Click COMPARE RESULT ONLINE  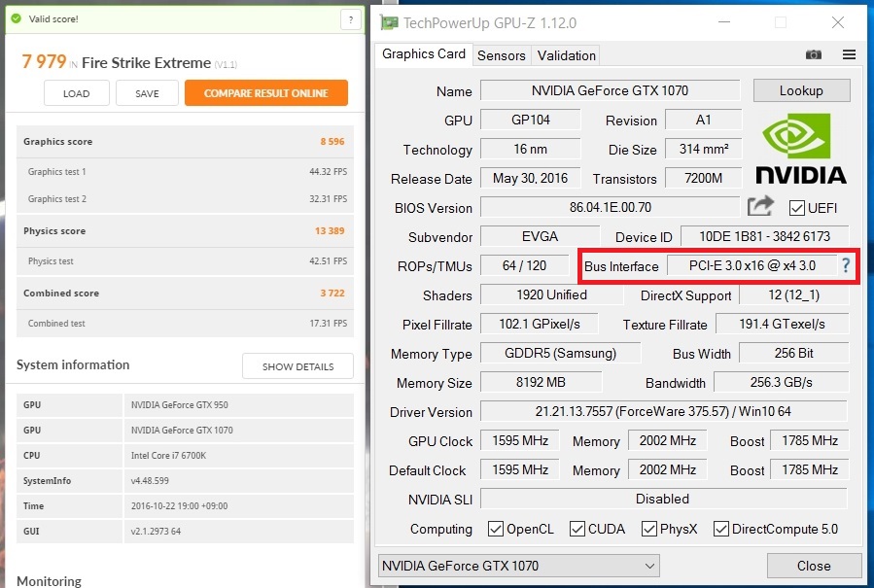266,93
